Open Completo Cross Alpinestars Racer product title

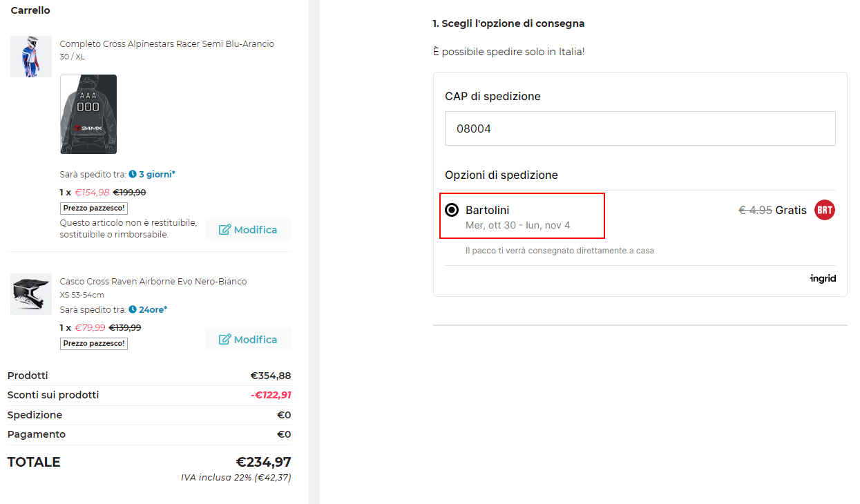coord(167,43)
